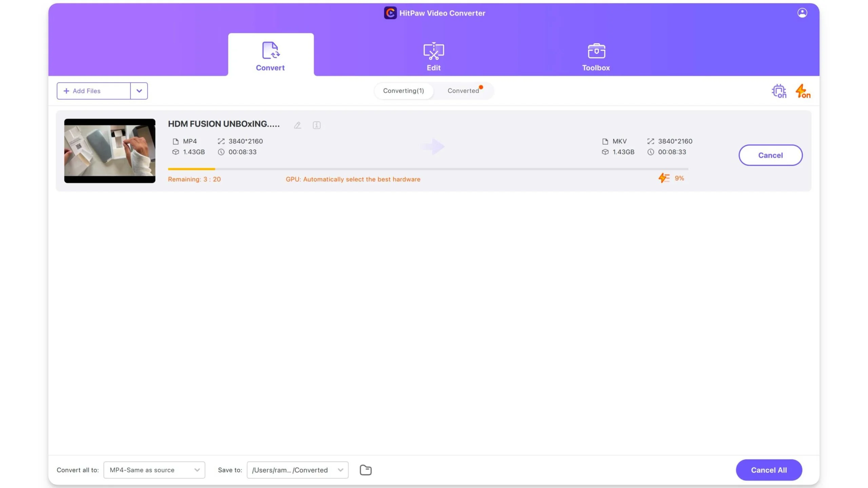The height and width of the screenshot is (488, 868).
Task: Click the lightning speed icon beside 9%
Action: [x=664, y=178]
